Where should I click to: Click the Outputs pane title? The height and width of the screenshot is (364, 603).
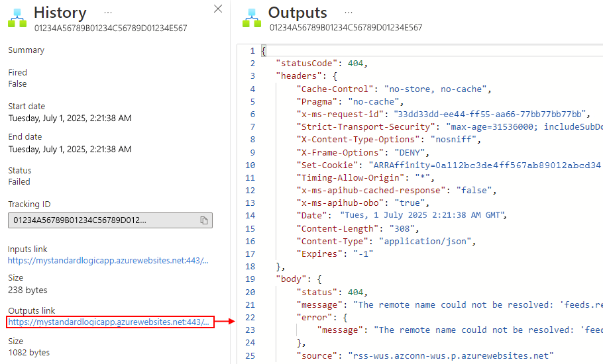(298, 13)
